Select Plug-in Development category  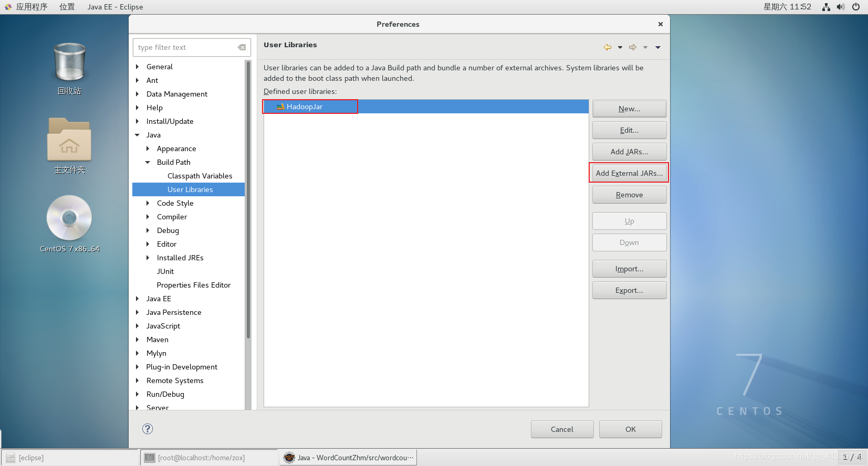click(x=182, y=367)
